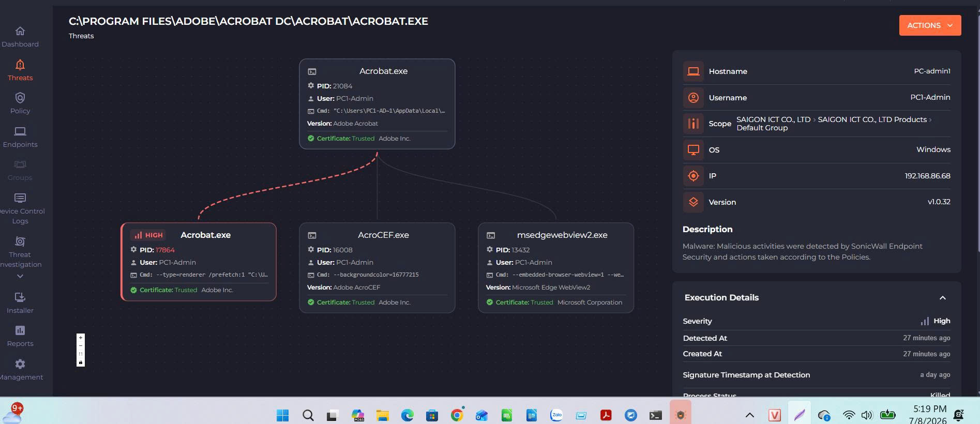Open the Reports chart icon
The image size is (980, 424).
coord(20,330)
